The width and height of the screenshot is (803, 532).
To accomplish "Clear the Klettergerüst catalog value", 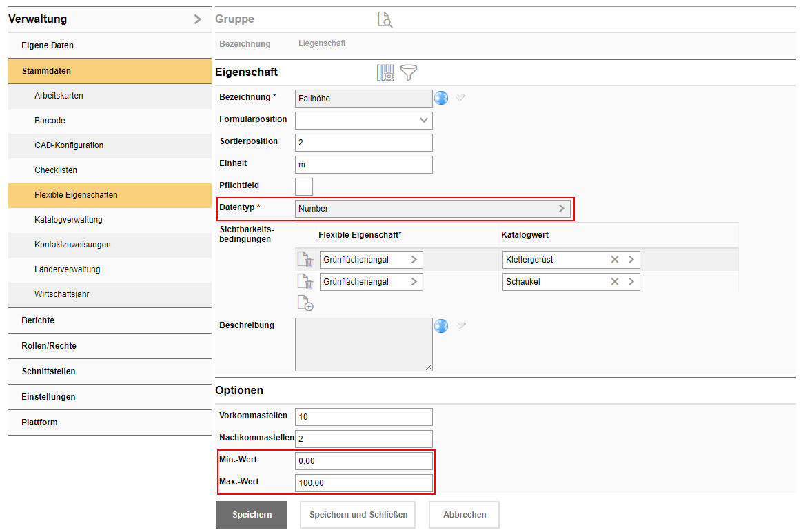I will (614, 260).
